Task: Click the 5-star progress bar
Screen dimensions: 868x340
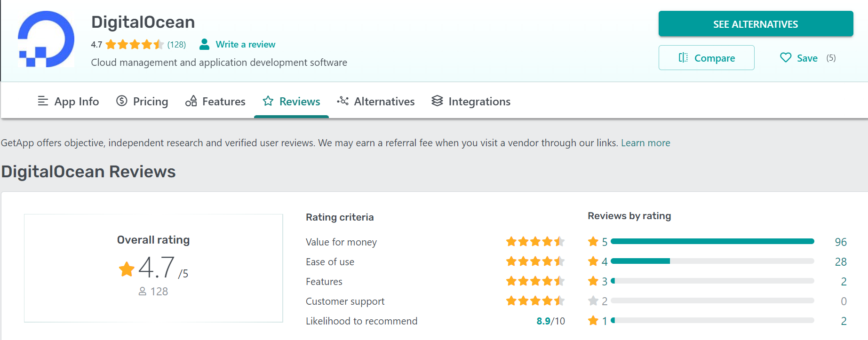Action: pyautogui.click(x=712, y=241)
